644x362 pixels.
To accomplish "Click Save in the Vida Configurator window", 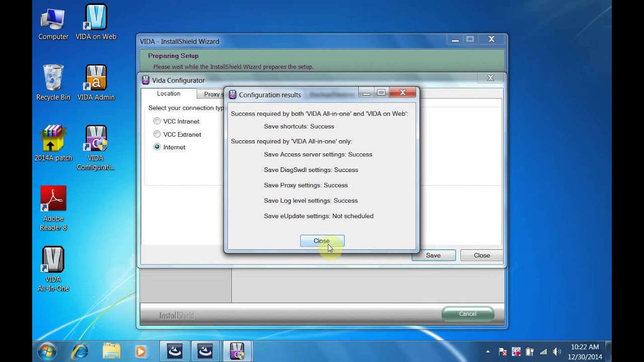I will coord(433,255).
